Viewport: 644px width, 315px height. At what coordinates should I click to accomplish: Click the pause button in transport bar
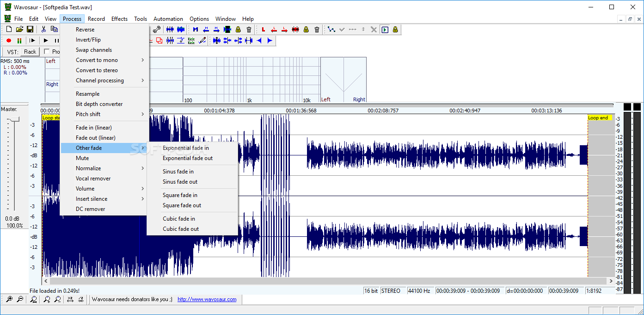tap(56, 41)
